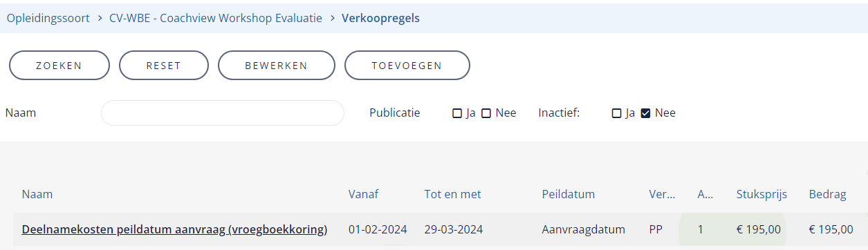
Task: Focus the Naam search input field
Action: pos(223,113)
